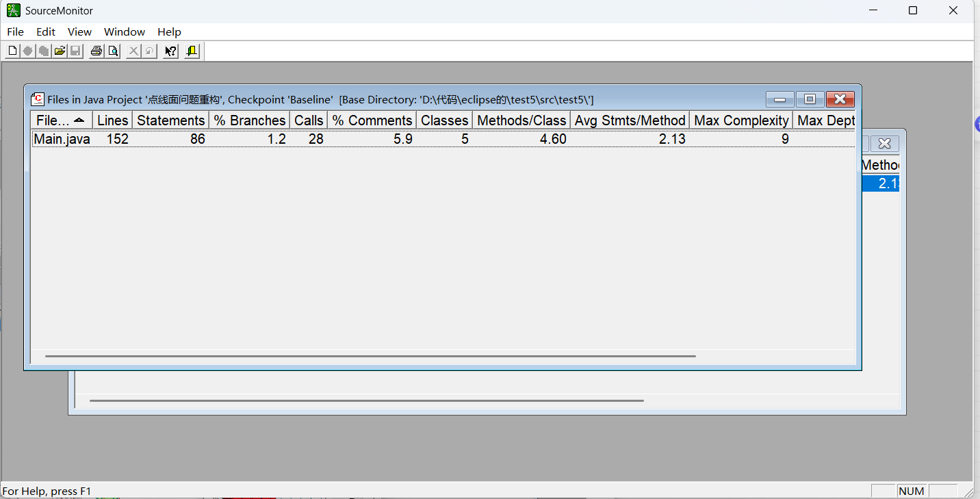Click the Statements value 86
980x499 pixels.
[x=198, y=139]
